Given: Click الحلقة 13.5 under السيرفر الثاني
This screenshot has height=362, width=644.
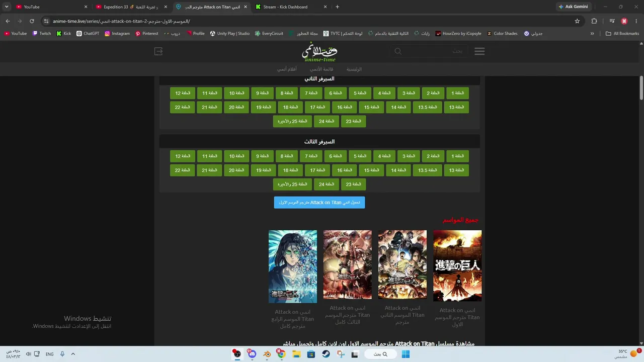Looking at the screenshot, I should (x=428, y=107).
